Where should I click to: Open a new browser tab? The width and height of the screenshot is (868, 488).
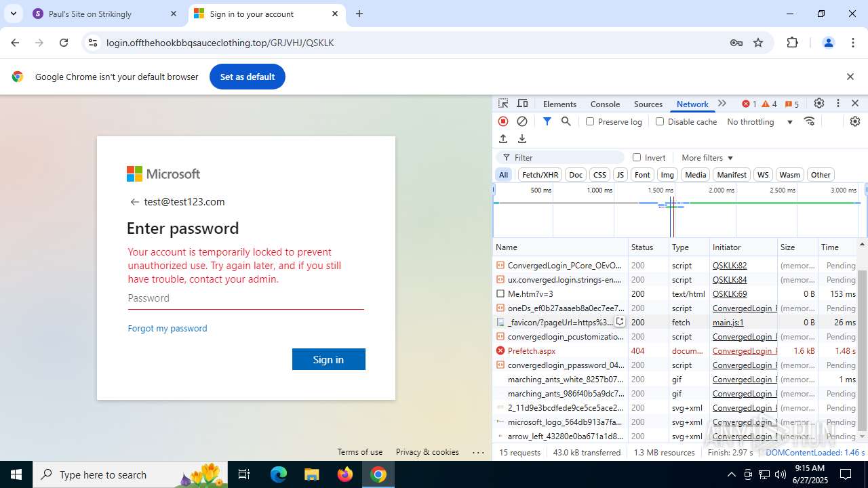pos(359,14)
